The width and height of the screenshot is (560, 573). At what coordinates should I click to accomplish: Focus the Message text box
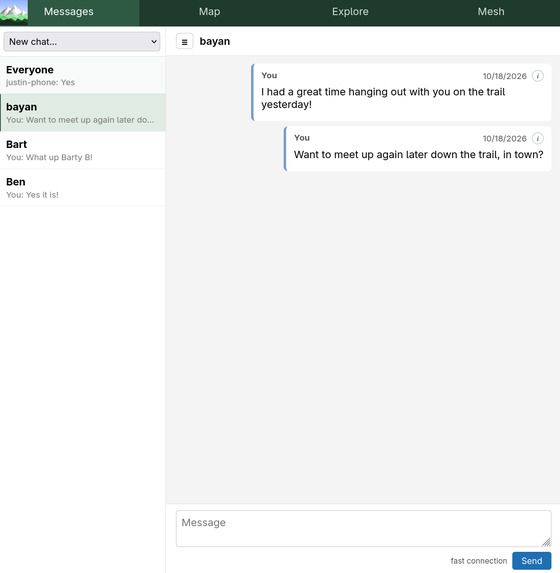[364, 528]
